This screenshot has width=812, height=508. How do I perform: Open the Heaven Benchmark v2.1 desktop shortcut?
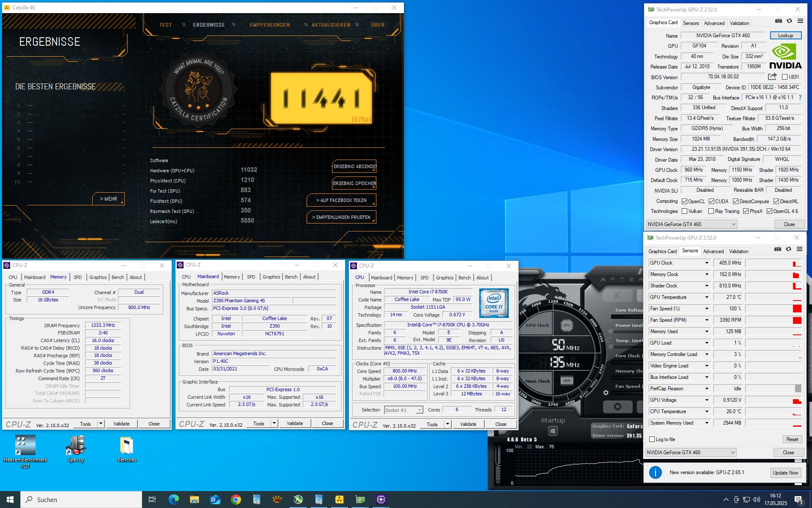coord(25,452)
